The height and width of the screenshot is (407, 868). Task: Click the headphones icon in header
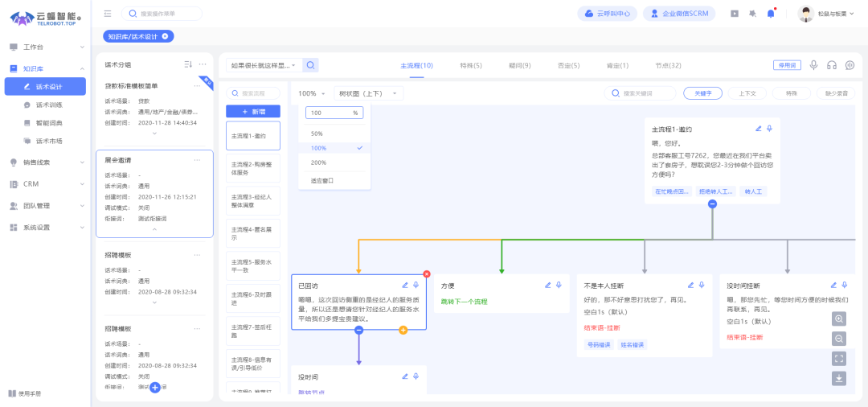[x=832, y=65]
